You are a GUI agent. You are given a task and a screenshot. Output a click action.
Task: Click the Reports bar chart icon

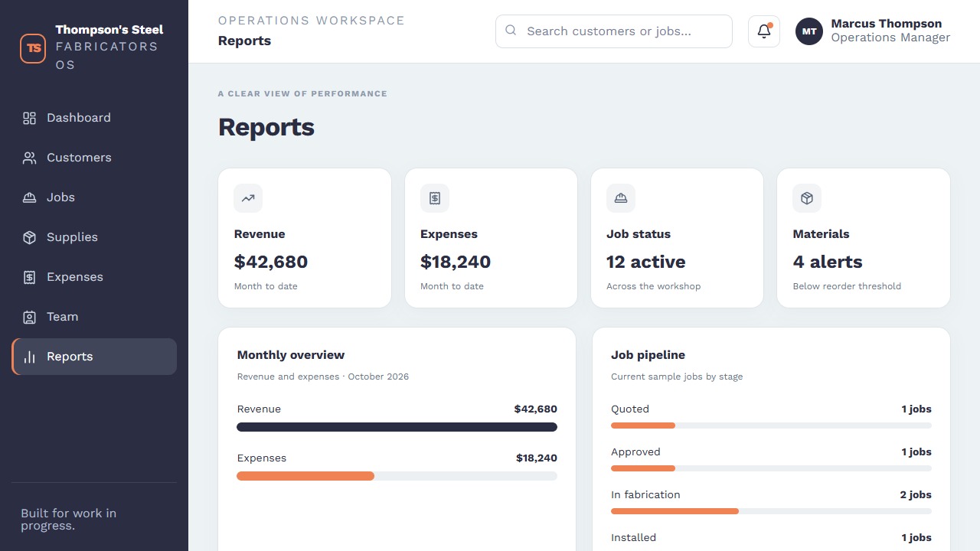(29, 357)
